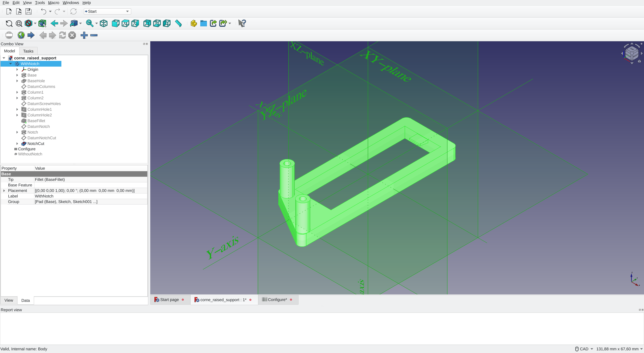Save the document icon
The width and height of the screenshot is (644, 353).
29,12
